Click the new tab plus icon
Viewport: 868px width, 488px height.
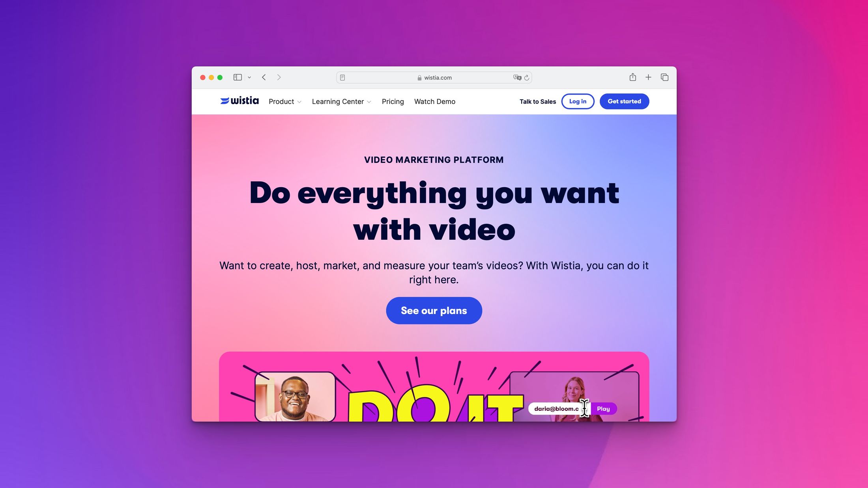coord(649,77)
